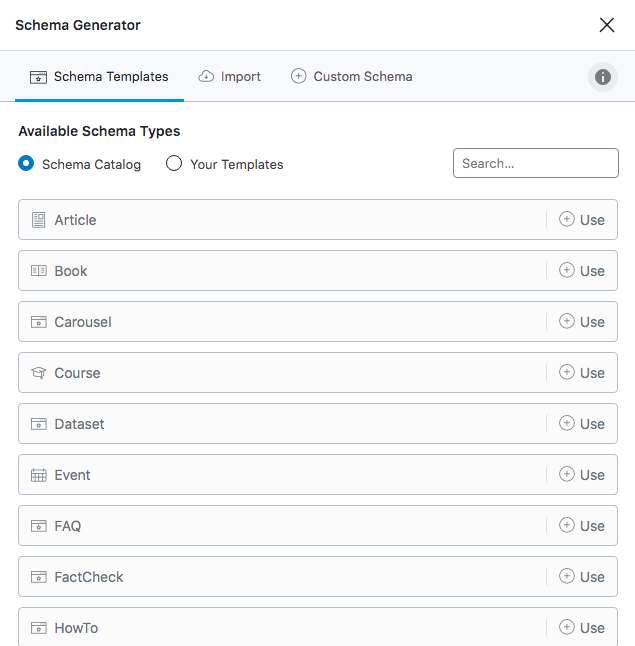
Task: Use the FactCheck schema template
Action: click(x=582, y=577)
